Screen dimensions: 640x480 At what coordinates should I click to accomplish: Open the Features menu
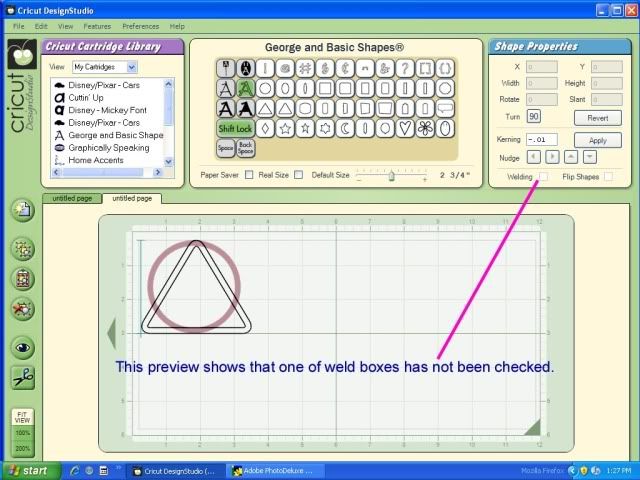(x=97, y=26)
